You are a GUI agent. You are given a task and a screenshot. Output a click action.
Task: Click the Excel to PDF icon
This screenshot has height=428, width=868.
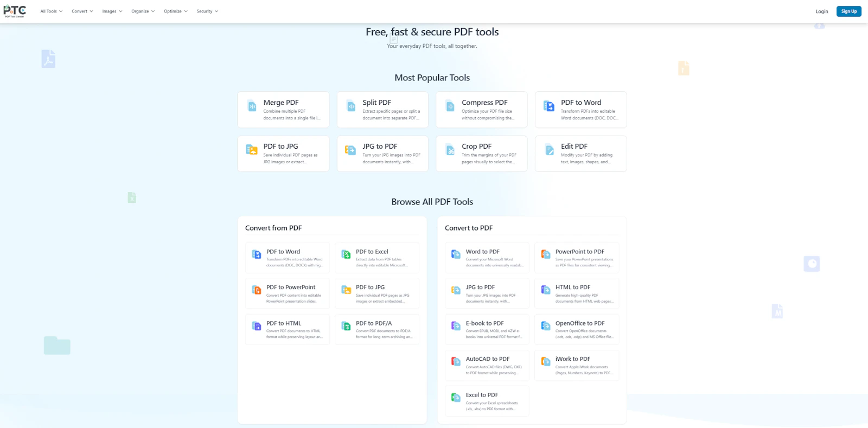click(456, 398)
